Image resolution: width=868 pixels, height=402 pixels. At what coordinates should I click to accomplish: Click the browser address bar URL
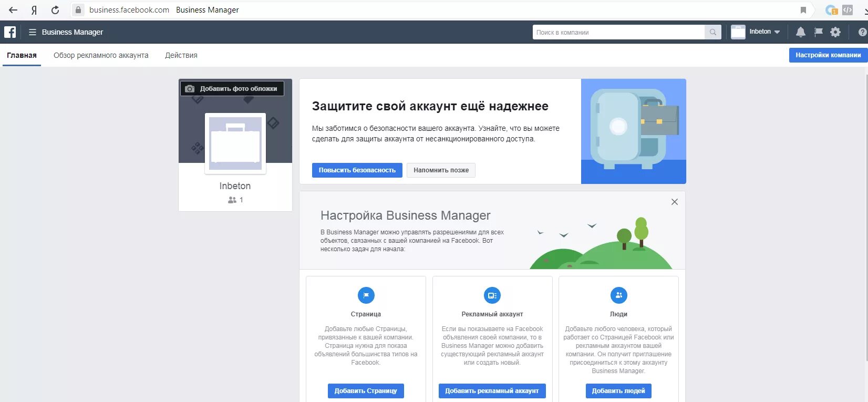tap(129, 10)
